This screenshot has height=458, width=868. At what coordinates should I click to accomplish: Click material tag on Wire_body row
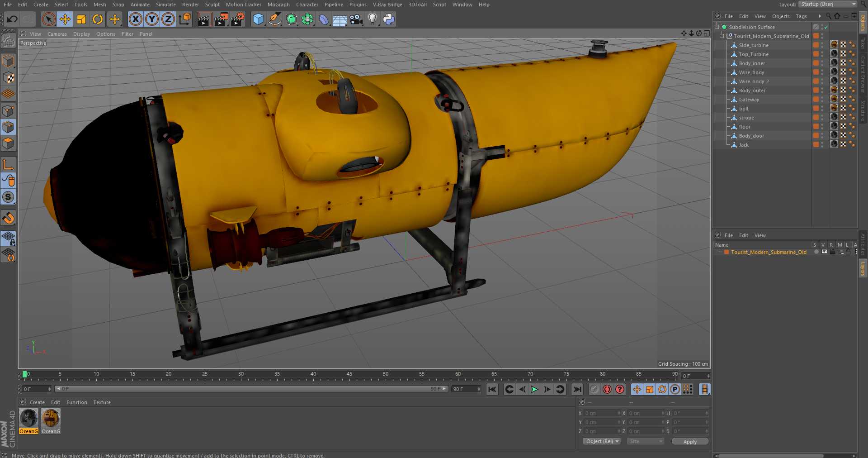point(834,72)
